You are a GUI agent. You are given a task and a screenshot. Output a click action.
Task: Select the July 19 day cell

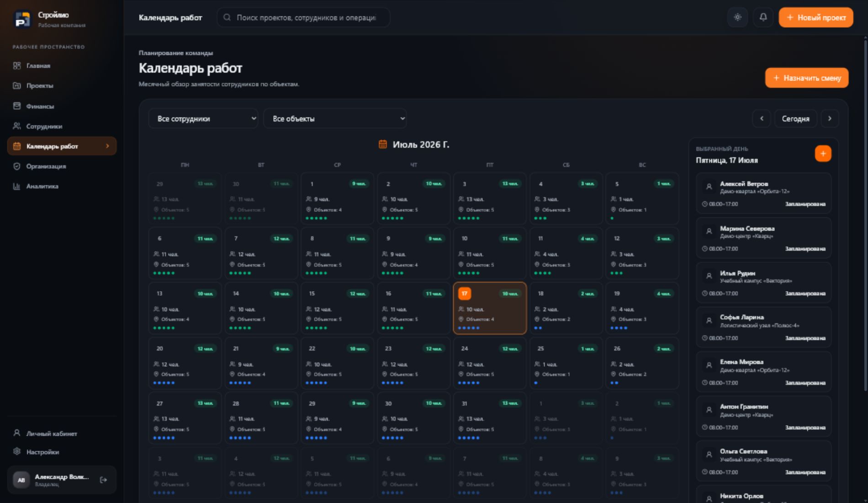[642, 308]
